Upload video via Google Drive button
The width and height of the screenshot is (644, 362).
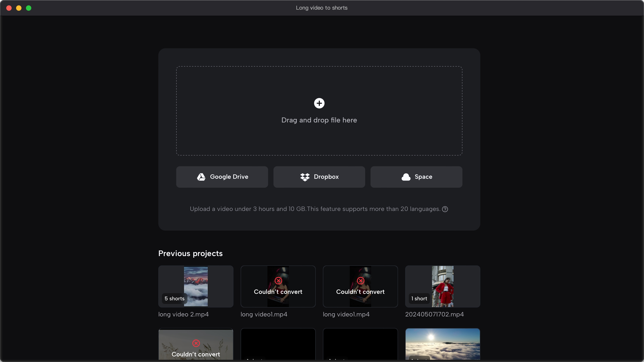click(x=222, y=177)
